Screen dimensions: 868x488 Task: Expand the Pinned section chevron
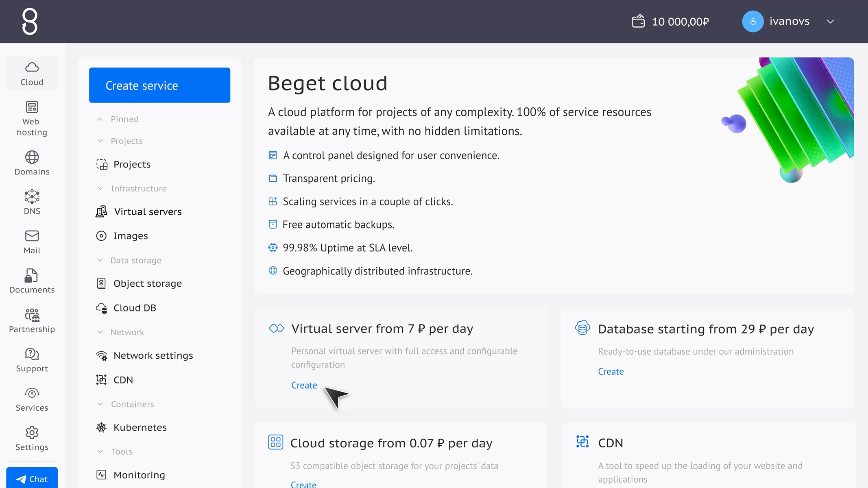pyautogui.click(x=100, y=119)
